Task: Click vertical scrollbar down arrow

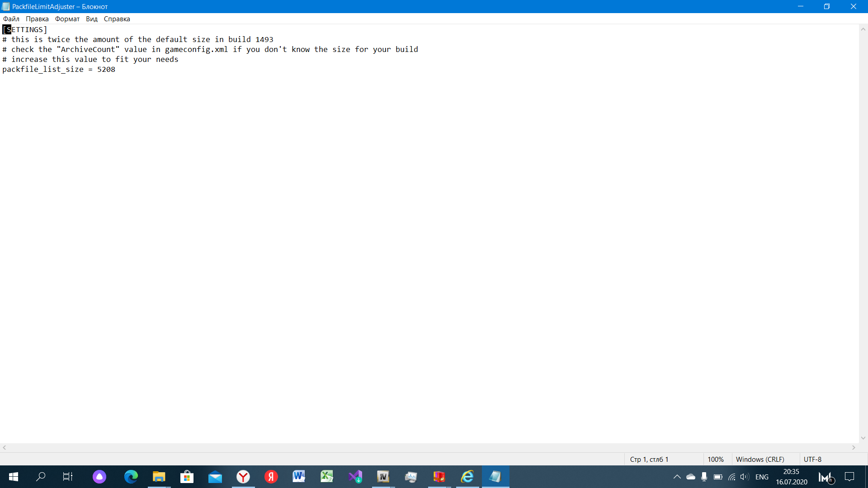Action: [x=863, y=438]
